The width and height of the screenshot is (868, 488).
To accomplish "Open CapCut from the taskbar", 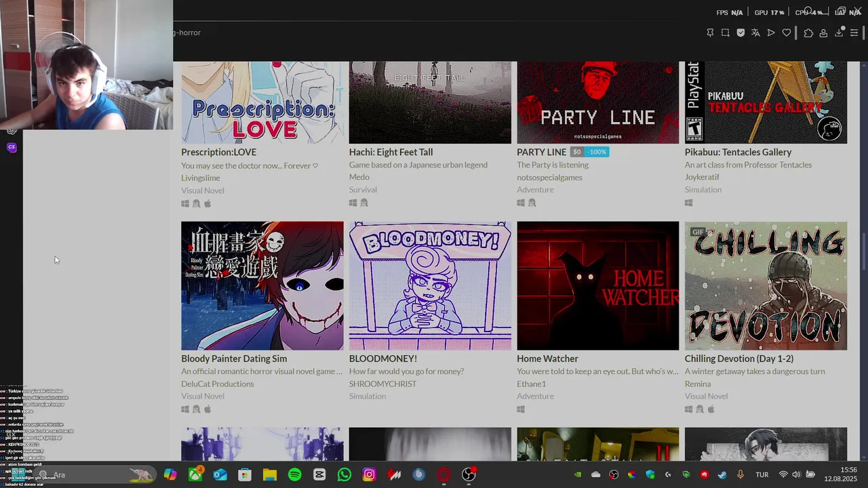I will [319, 475].
